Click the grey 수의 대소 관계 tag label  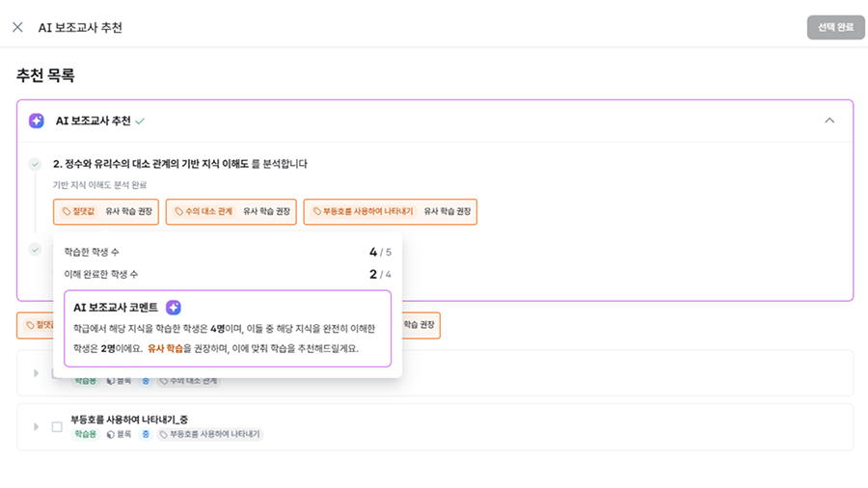[x=189, y=382]
